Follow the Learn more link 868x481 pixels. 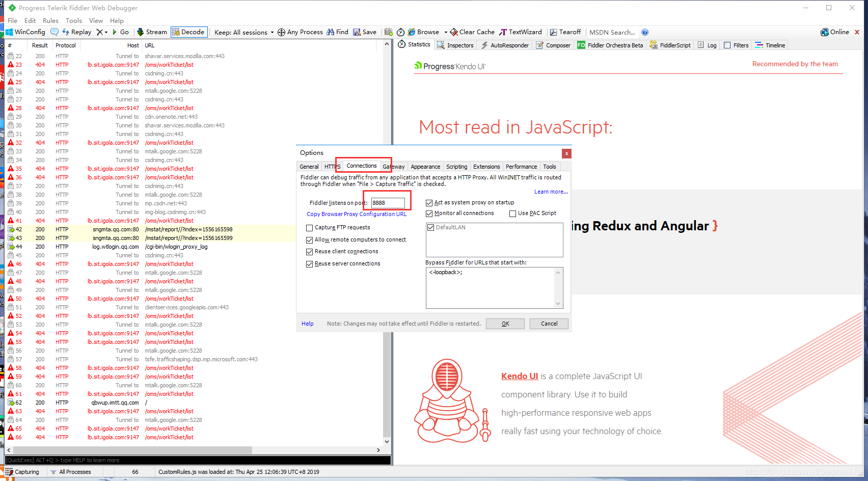tap(551, 192)
